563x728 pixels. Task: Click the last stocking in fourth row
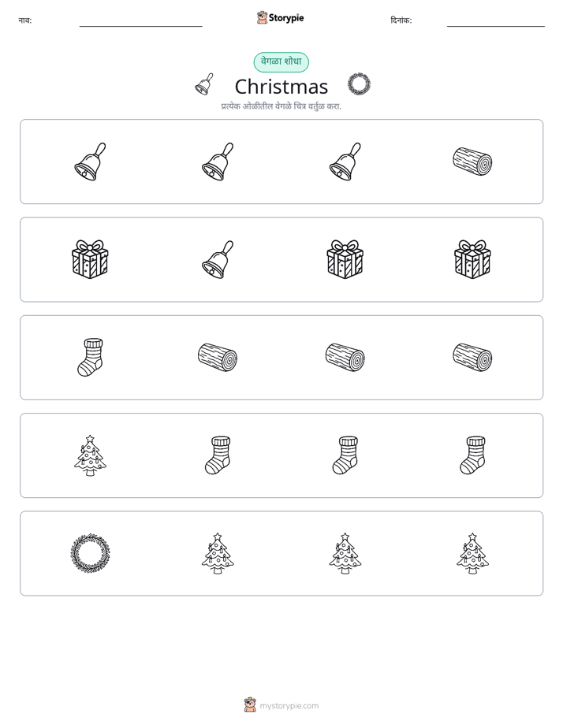click(x=472, y=455)
